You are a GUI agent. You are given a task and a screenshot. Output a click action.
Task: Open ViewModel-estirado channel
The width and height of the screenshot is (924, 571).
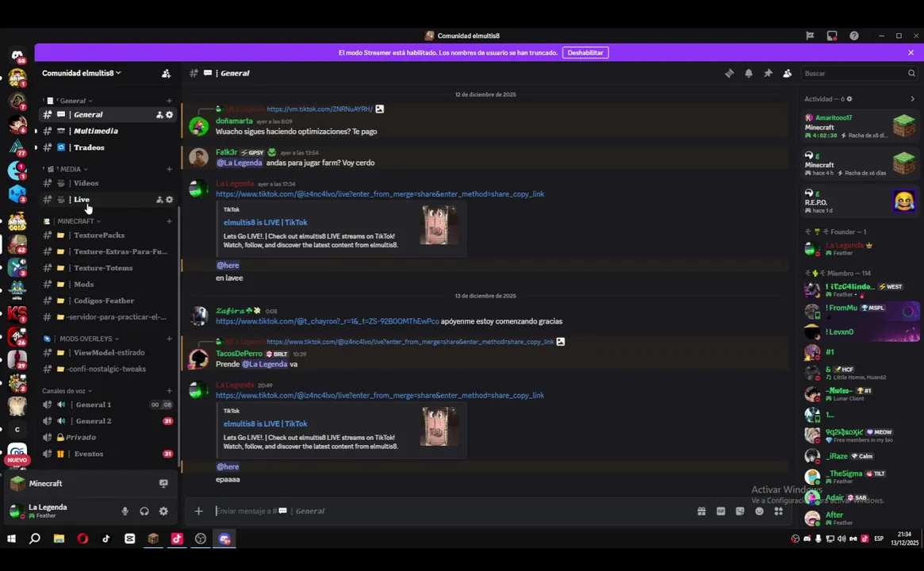tap(108, 352)
